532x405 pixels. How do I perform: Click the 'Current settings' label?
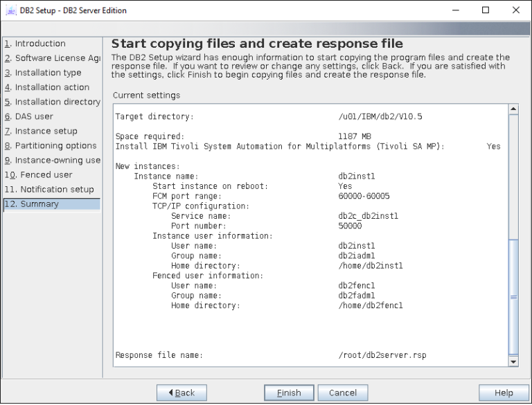[x=147, y=96]
